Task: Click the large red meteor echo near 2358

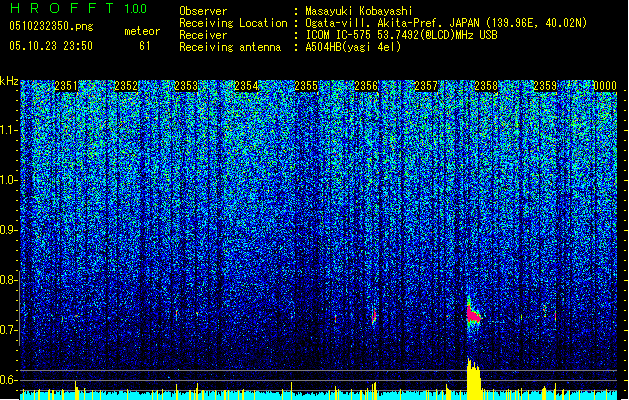Action: pos(473,315)
